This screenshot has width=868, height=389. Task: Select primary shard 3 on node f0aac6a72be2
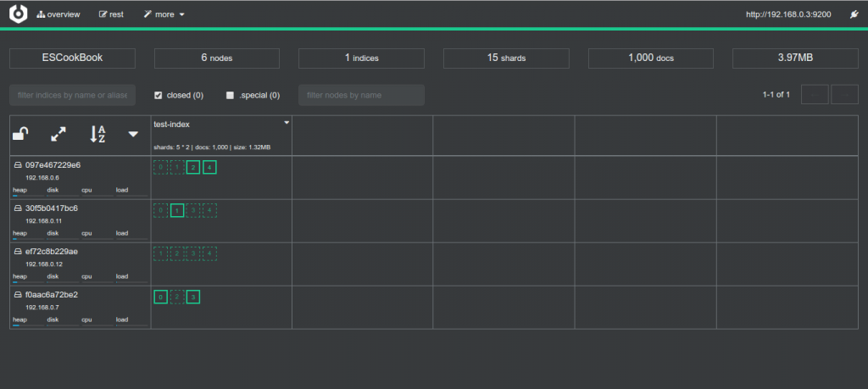pyautogui.click(x=193, y=297)
